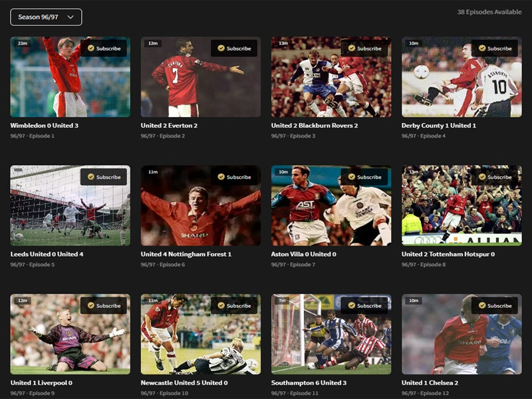Click the United 1 Liverpool 0 title
This screenshot has height=399, width=532.
[x=41, y=383]
